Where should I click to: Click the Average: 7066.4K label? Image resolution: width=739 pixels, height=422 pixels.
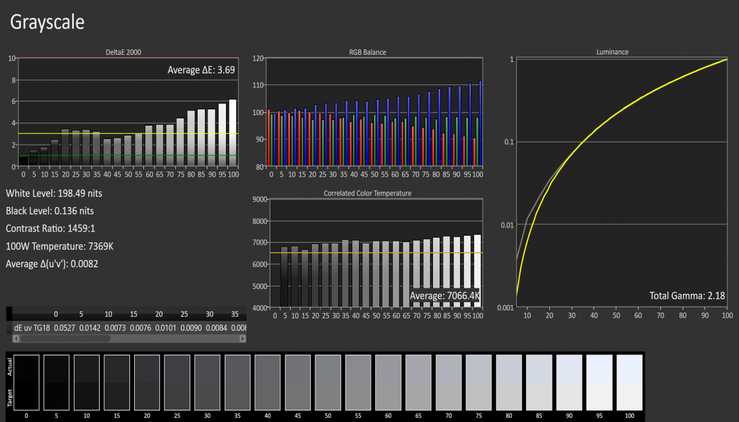coord(444,296)
